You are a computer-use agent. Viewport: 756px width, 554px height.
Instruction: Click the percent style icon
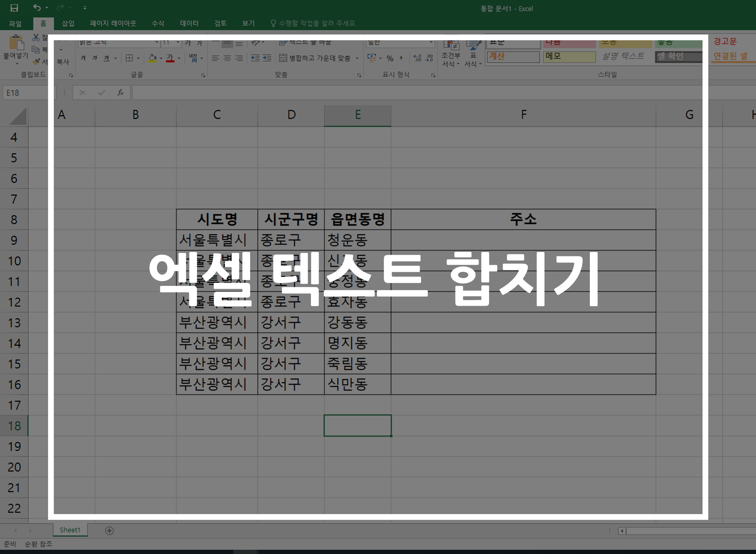[x=390, y=58]
